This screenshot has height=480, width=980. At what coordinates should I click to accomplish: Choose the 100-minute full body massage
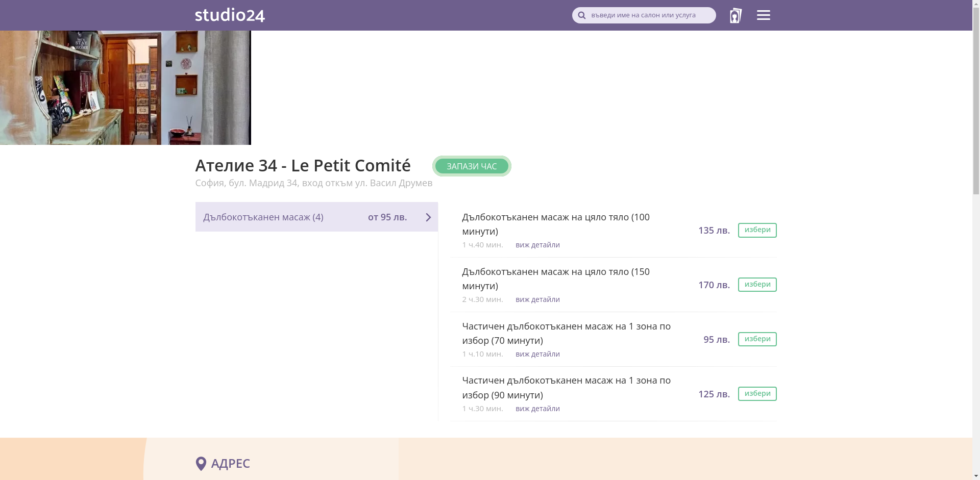coord(757,230)
